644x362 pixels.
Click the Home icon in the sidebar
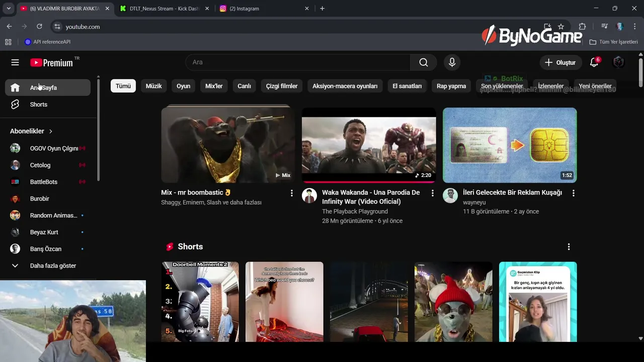click(15, 87)
